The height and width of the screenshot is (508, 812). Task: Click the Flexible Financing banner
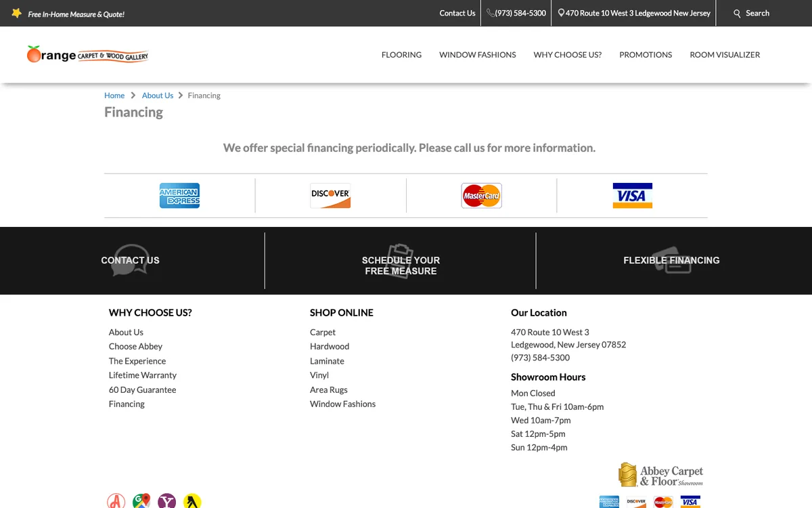(x=671, y=260)
